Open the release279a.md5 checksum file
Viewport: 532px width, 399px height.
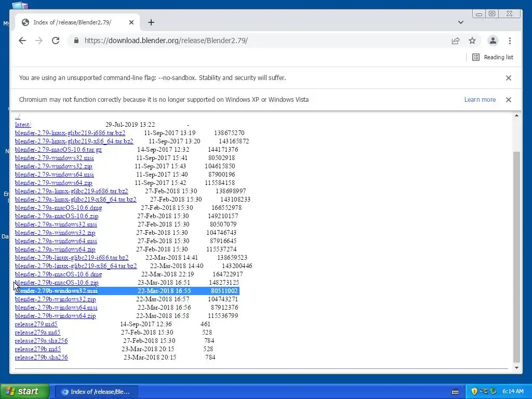coord(37,332)
